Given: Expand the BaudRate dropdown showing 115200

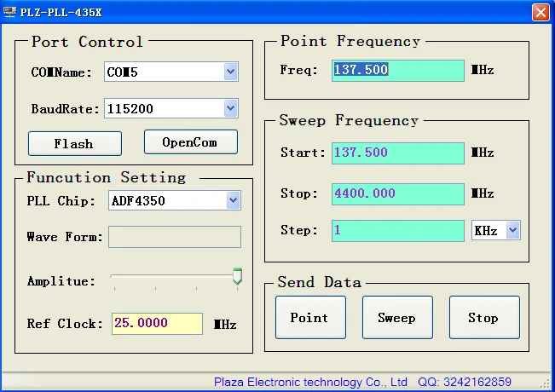Looking at the screenshot, I should click(230, 108).
